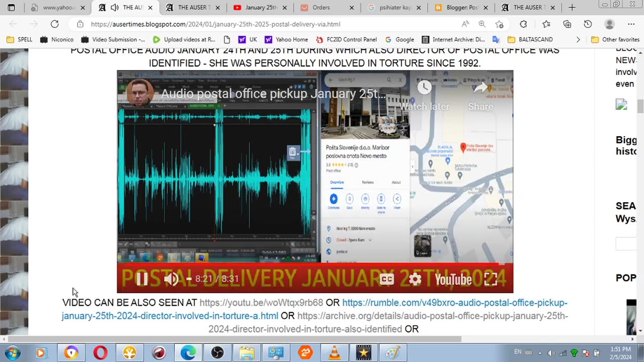Image resolution: width=644 pixels, height=362 pixels.
Task: Open Internet Archive bookmark
Action: (453, 39)
